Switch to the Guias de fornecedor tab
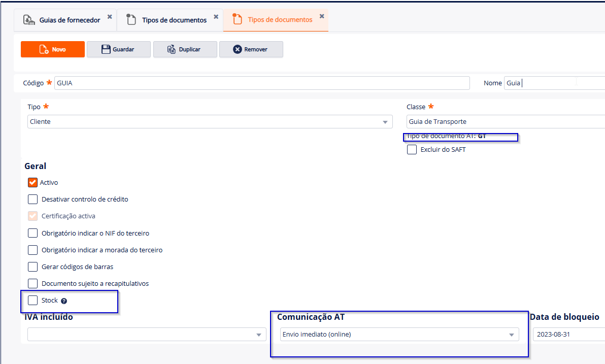Screen dimensions: 605x364 coord(70,20)
